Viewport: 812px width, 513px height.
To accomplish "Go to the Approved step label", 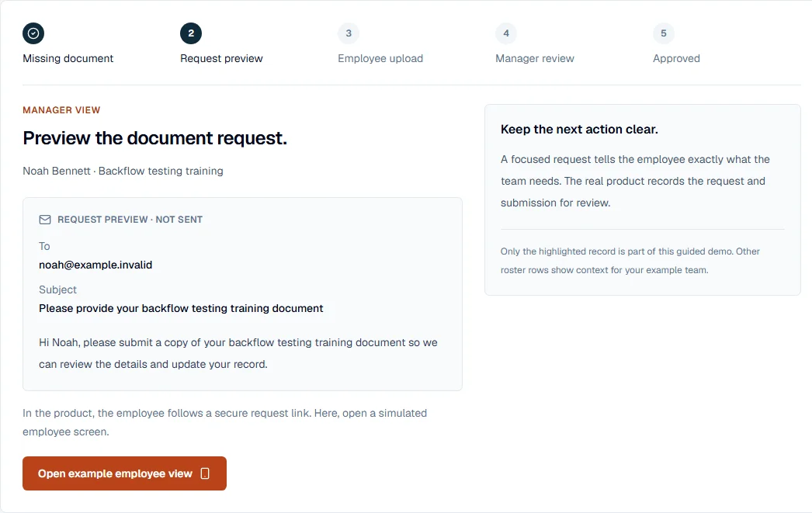I will click(x=676, y=58).
